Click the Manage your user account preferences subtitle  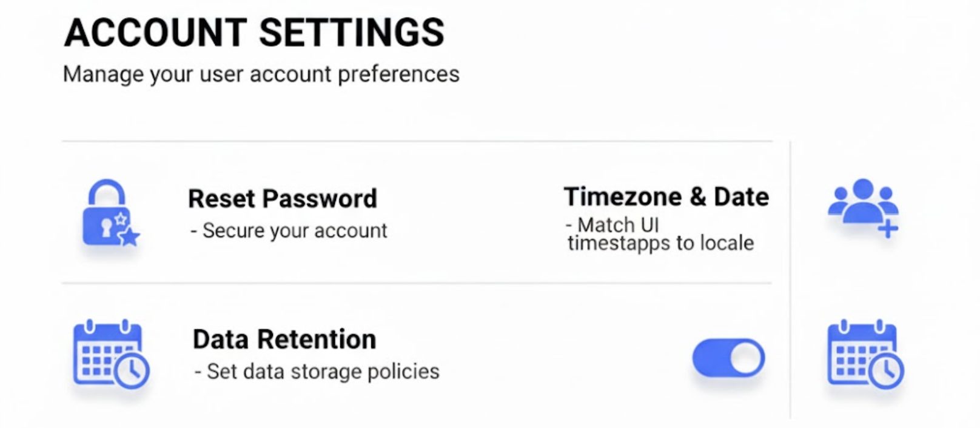click(x=261, y=74)
